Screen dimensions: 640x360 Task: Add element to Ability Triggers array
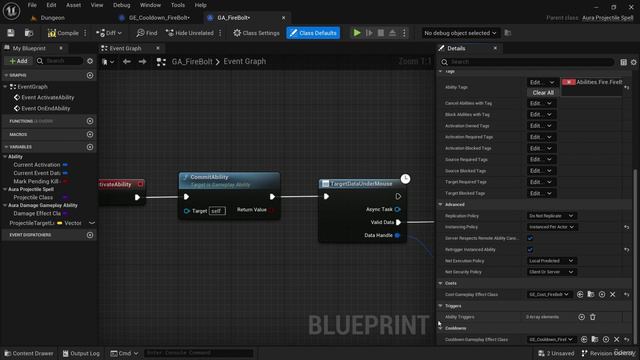tap(582, 317)
